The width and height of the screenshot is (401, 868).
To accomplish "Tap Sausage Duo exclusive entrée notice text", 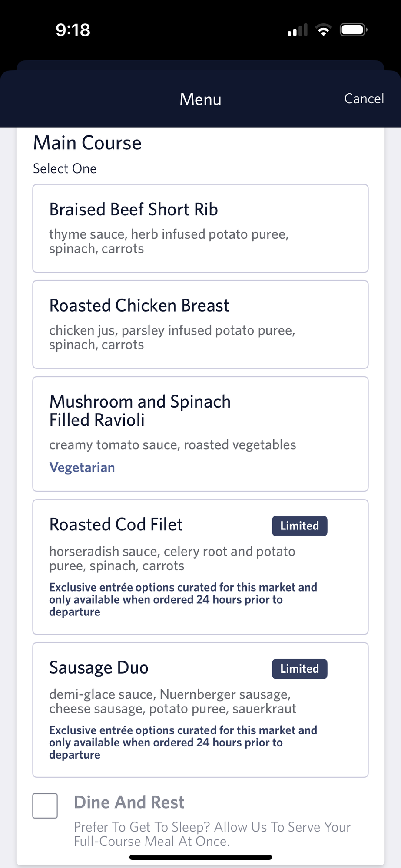I will [183, 742].
